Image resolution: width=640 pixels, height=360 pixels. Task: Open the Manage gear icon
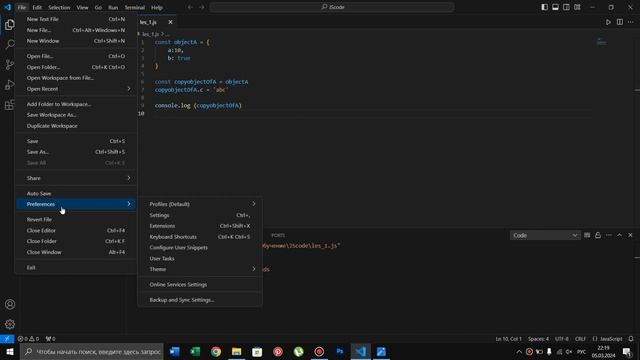tap(10, 324)
